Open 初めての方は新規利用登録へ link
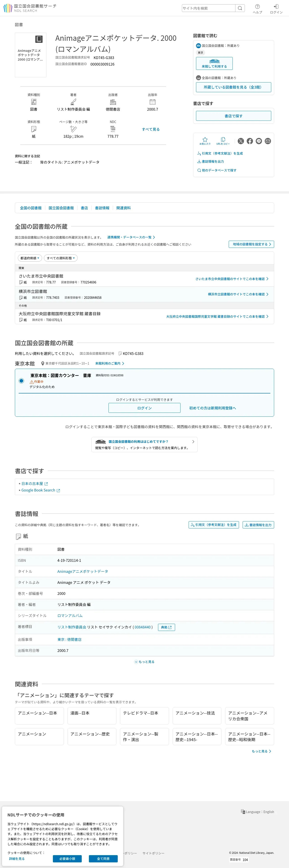Screen dimensions: 289x868 (213, 408)
